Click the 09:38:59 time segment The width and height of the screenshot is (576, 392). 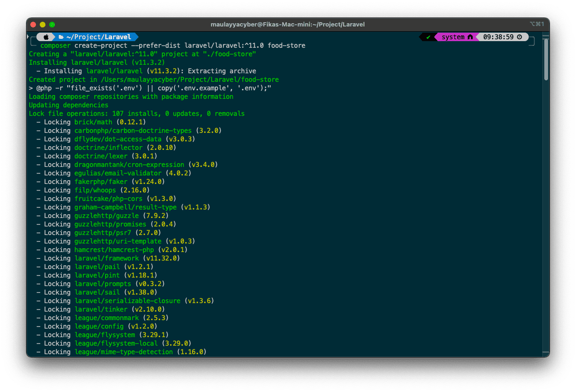coord(498,37)
